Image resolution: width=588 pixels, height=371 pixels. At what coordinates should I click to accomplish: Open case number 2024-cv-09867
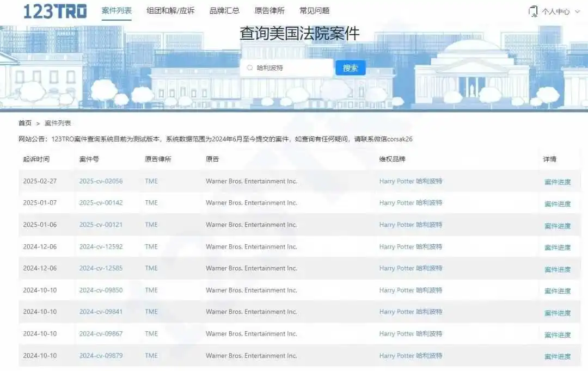click(101, 333)
